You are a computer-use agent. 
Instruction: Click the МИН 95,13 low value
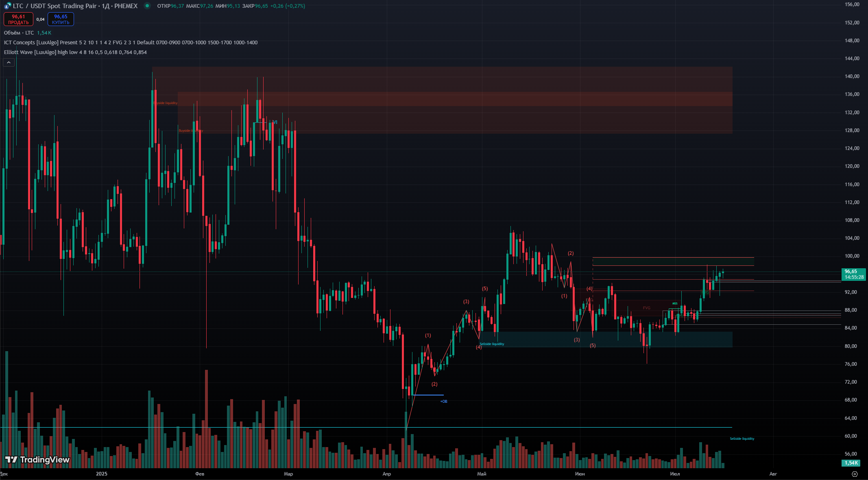[x=228, y=6]
